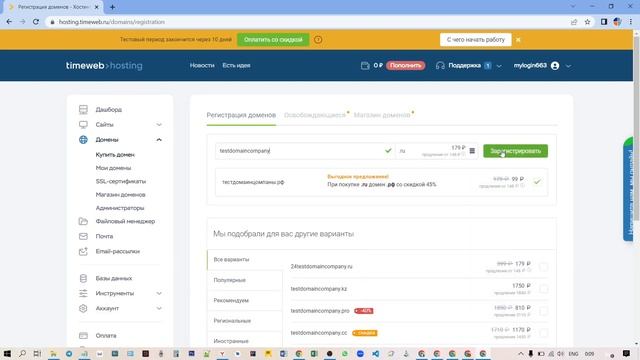Click the wallet balance icon

coord(365,65)
